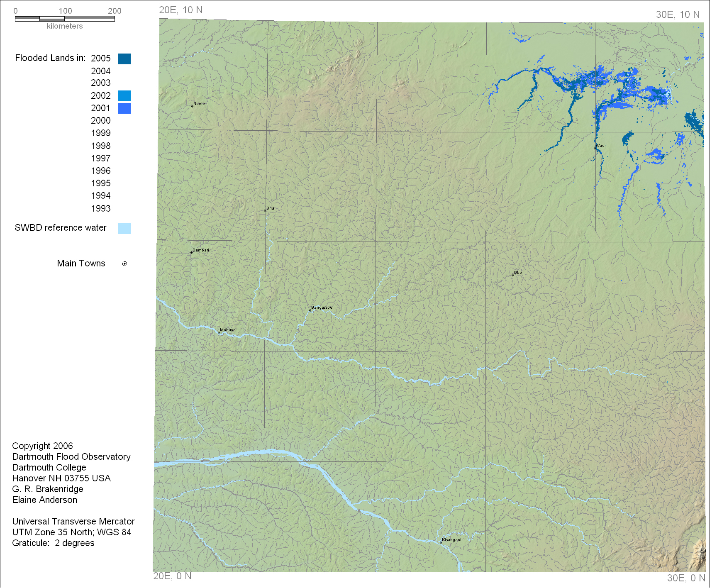Click the "30E, 0 N" corner label
This screenshot has height=588, width=717.
686,578
